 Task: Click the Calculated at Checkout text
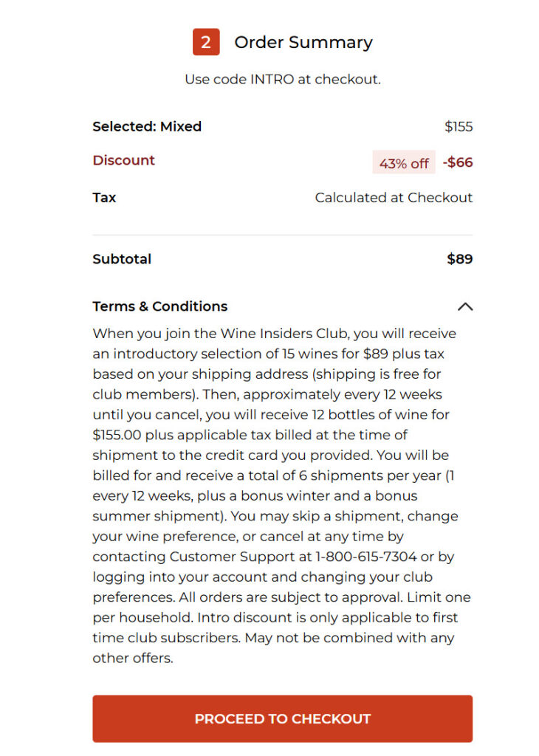[x=394, y=198]
